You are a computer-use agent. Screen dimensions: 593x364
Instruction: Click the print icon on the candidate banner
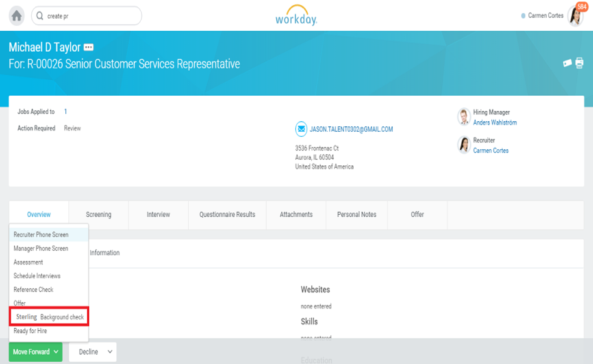pyautogui.click(x=579, y=62)
